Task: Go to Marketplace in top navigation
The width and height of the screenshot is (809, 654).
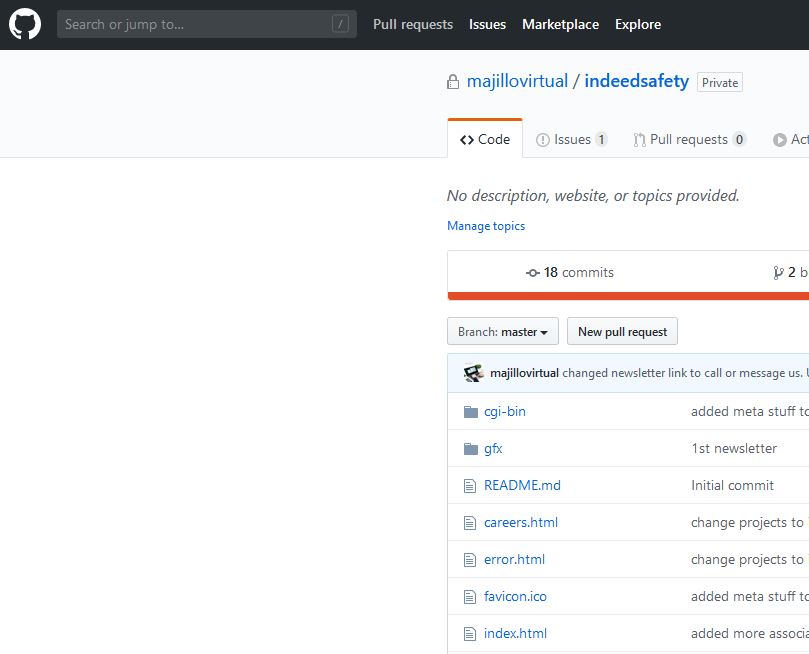Action: coord(560,24)
